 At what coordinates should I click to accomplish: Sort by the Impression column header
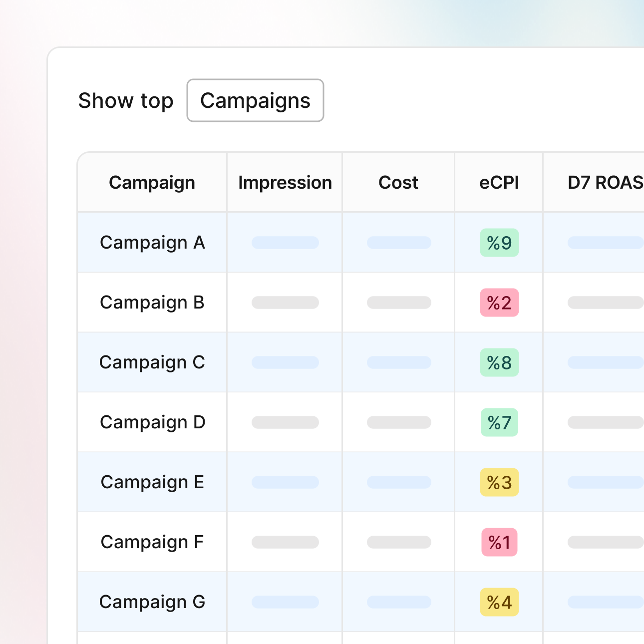285,182
